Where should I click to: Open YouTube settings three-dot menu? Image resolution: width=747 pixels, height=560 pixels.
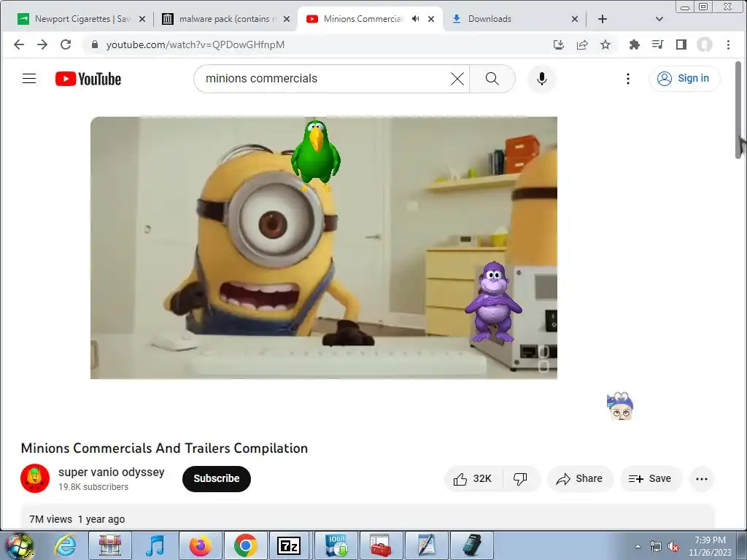click(628, 79)
